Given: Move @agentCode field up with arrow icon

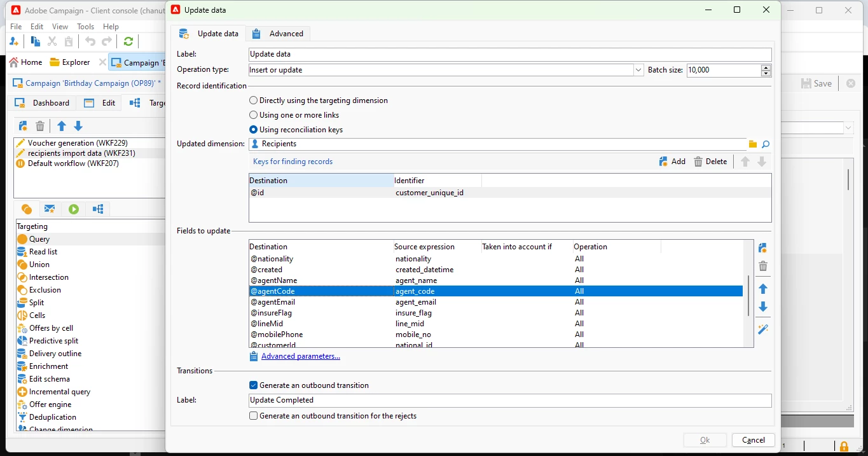Looking at the screenshot, I should click(x=763, y=289).
